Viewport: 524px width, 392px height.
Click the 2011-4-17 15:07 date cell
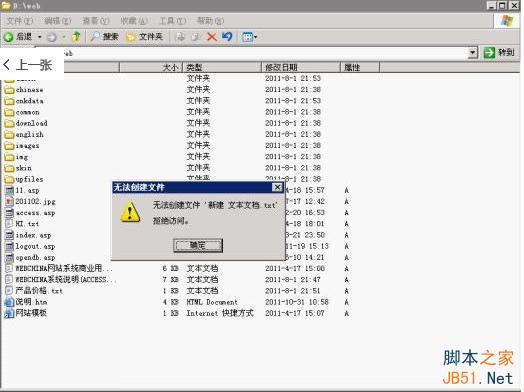(x=295, y=313)
